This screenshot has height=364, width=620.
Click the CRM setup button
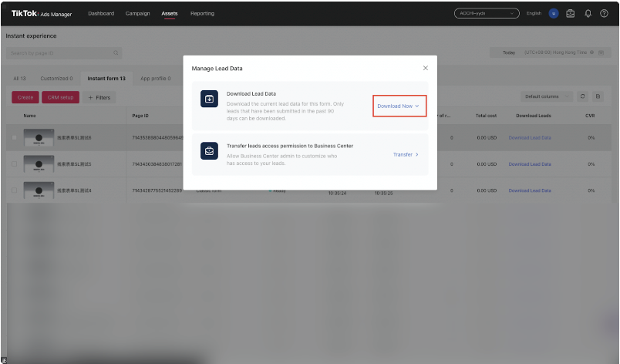coord(60,97)
